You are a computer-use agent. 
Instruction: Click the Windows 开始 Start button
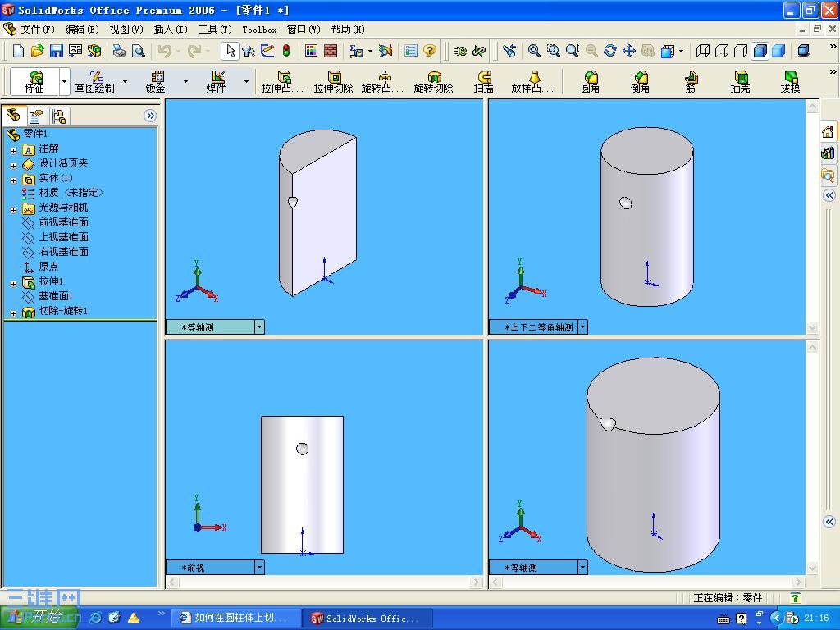(x=39, y=618)
